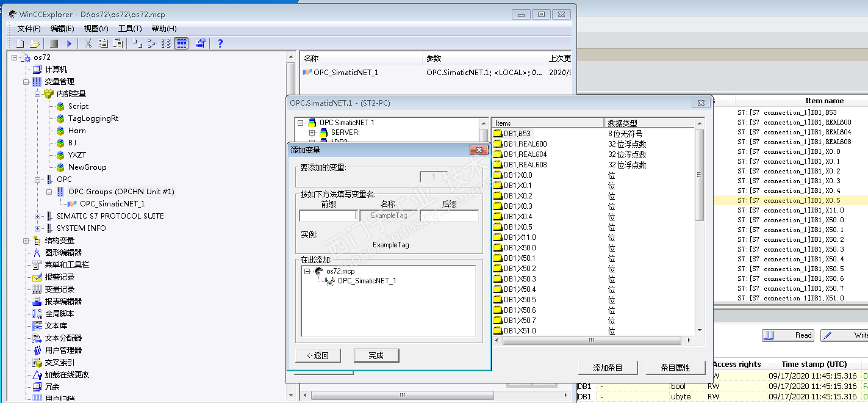This screenshot has width=868, height=403.
Task: Collapse the 变量管理 node
Action: click(x=26, y=82)
